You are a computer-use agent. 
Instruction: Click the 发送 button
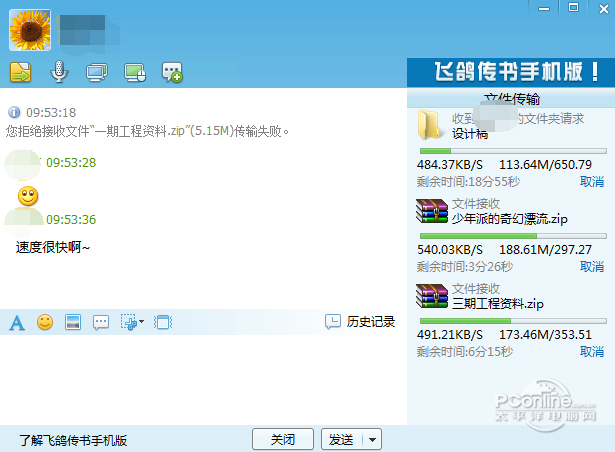pyautogui.click(x=342, y=439)
